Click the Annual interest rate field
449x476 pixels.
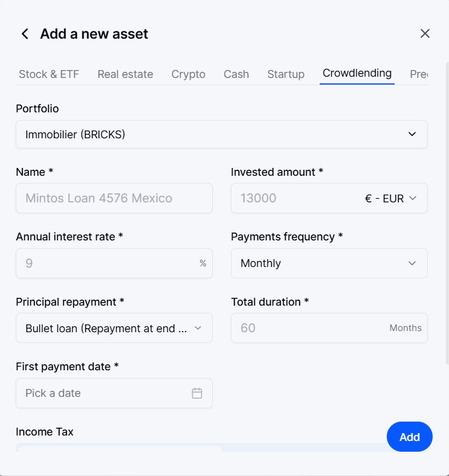[x=114, y=263]
